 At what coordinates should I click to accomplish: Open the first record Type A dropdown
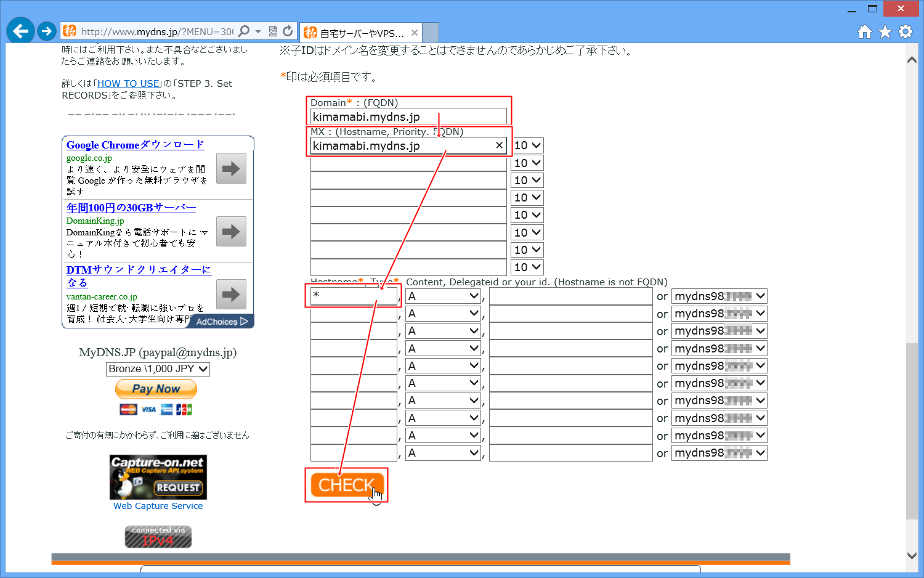click(x=442, y=296)
